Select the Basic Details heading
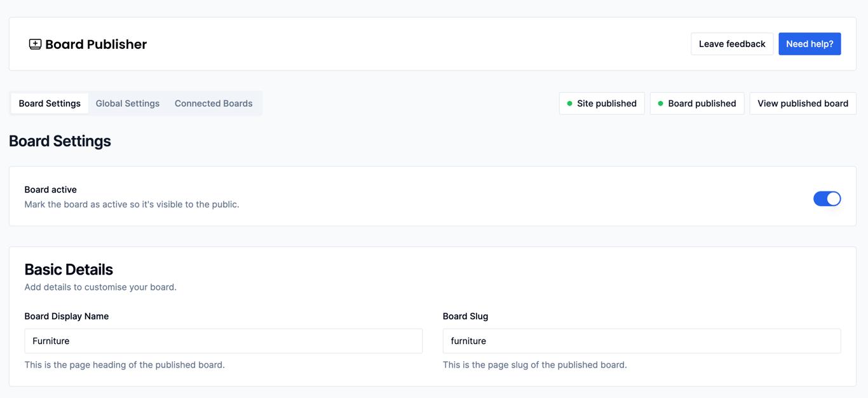 click(x=69, y=270)
